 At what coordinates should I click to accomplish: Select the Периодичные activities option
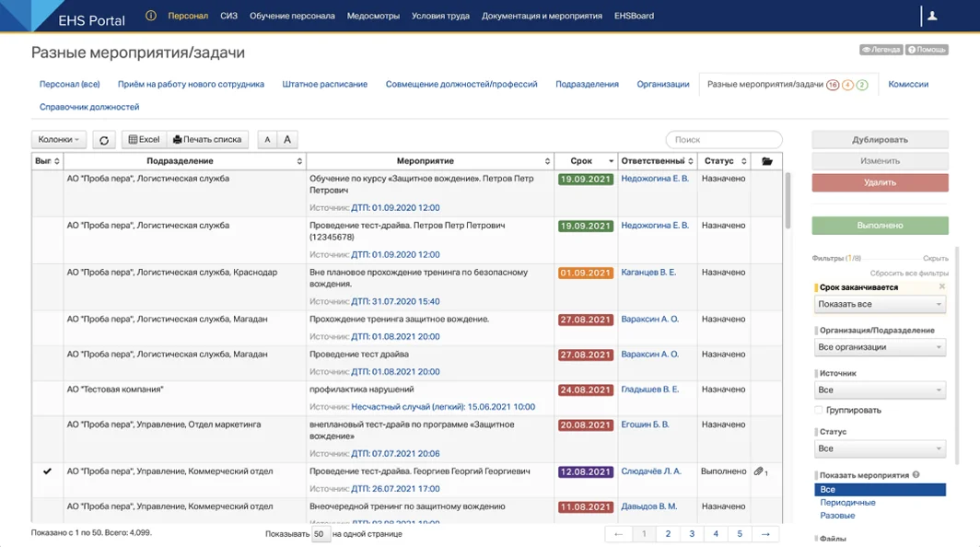847,503
